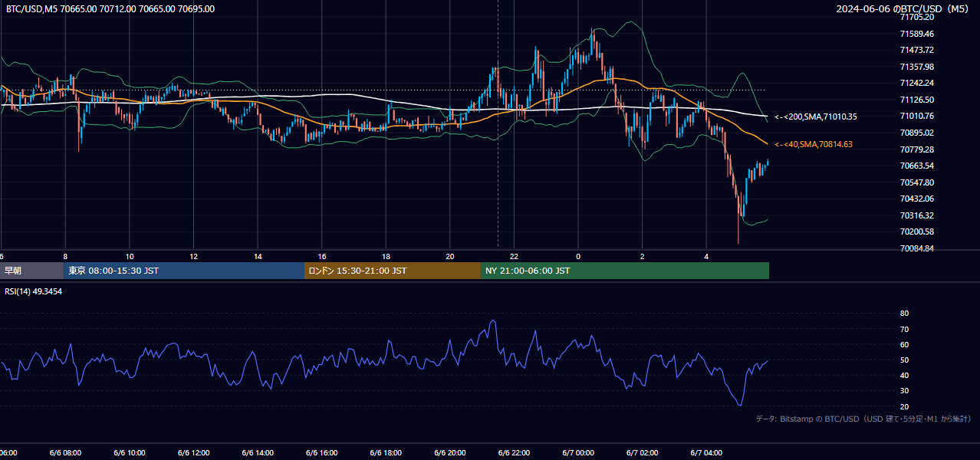Viewport: 980px width, 460px height.
Task: Click price axis value 71705.20
Action: click(917, 17)
